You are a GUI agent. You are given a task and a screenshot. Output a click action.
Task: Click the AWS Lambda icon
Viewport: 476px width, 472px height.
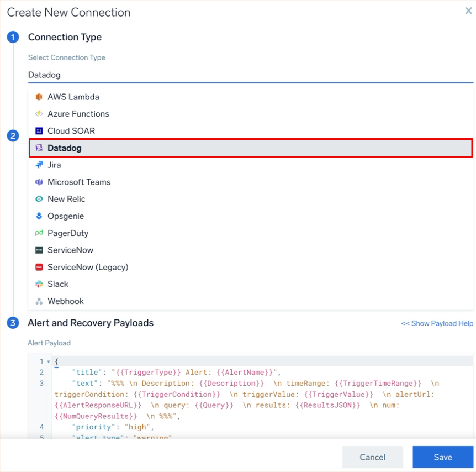pyautogui.click(x=39, y=97)
